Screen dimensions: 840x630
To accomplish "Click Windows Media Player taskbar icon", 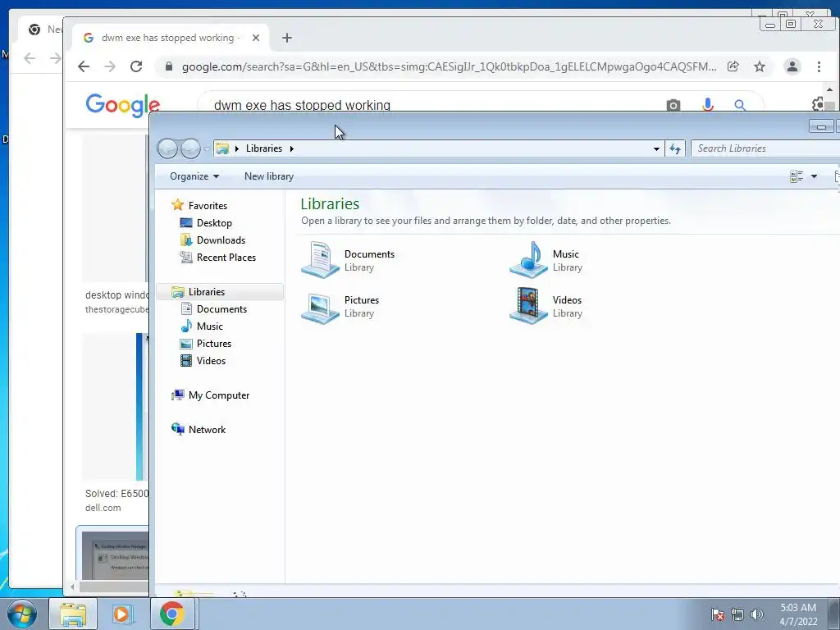I will coord(122,614).
